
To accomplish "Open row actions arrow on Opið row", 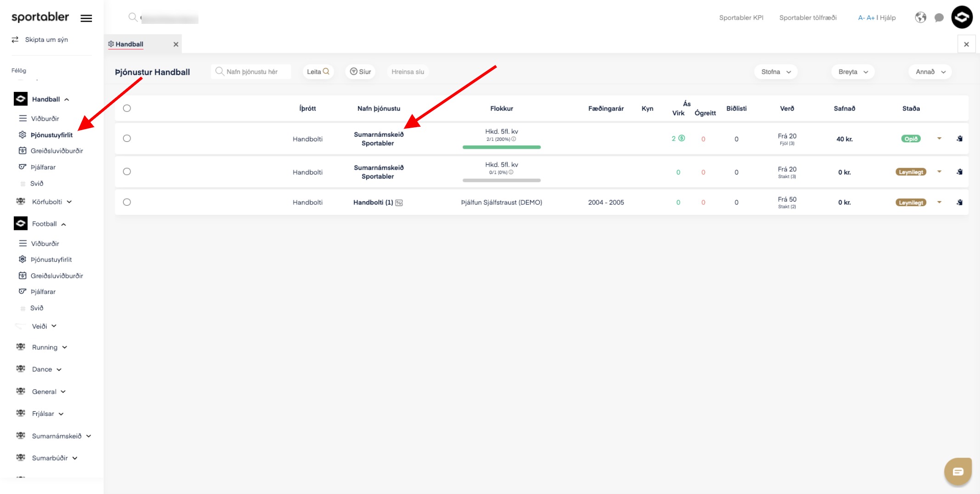I will pos(940,138).
